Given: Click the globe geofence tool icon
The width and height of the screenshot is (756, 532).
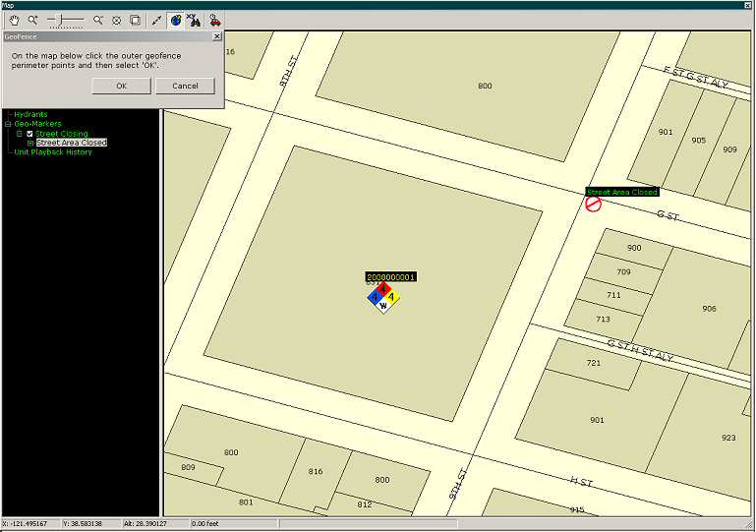Looking at the screenshot, I should (176, 20).
